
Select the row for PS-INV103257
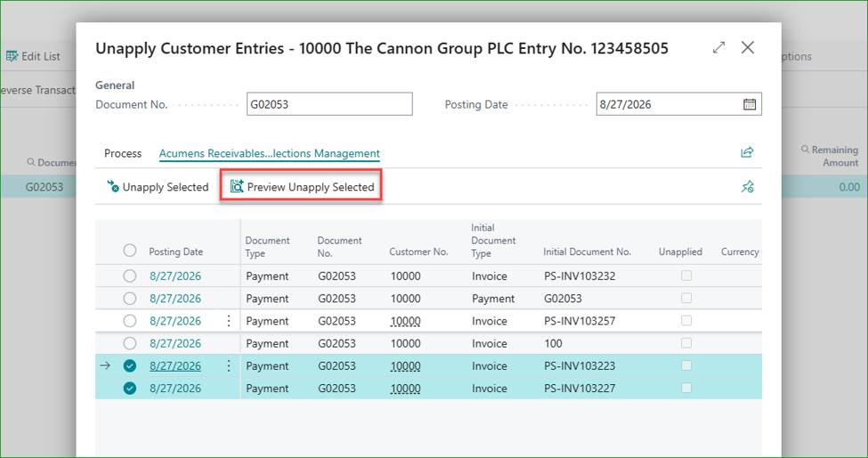click(x=130, y=320)
